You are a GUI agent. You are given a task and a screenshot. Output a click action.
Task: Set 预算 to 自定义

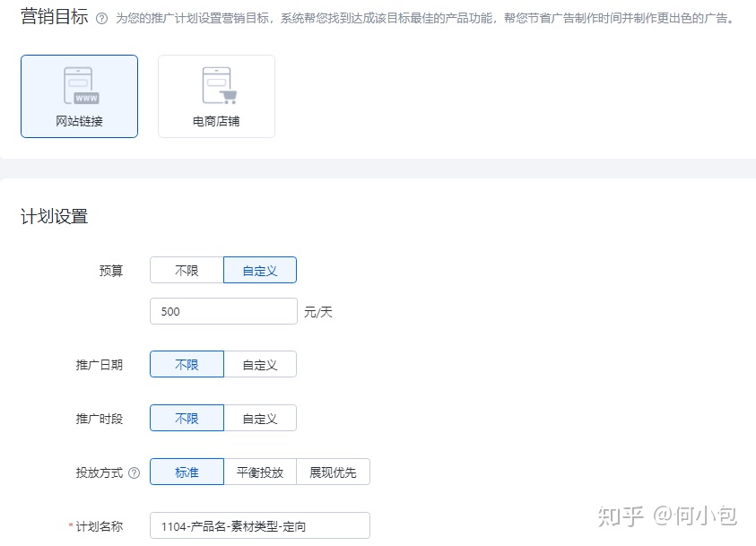[x=260, y=270]
